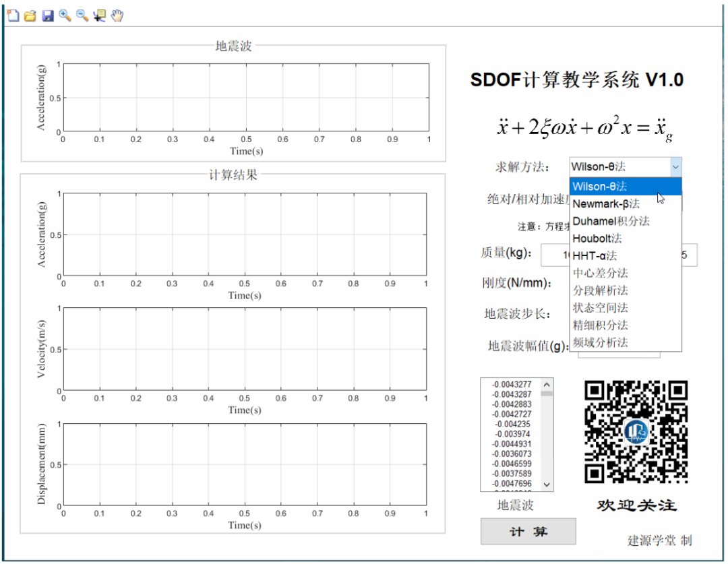Choose 精细积分法 option

626,325
